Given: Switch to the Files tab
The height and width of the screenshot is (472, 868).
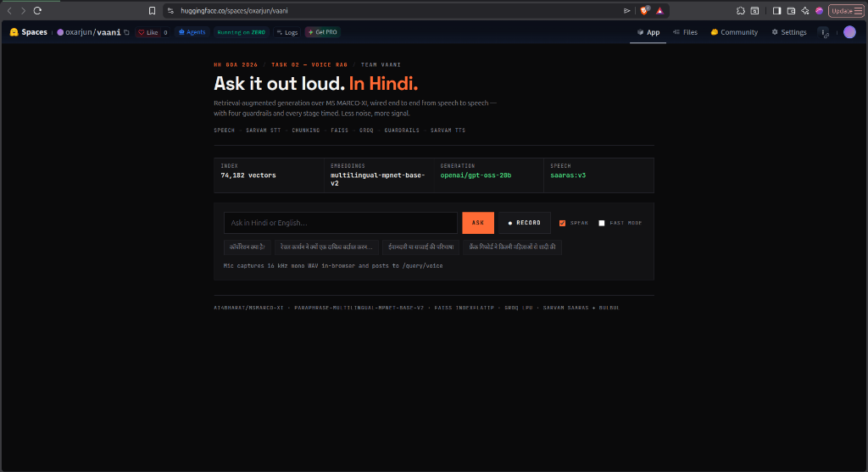Looking at the screenshot, I should click(685, 32).
